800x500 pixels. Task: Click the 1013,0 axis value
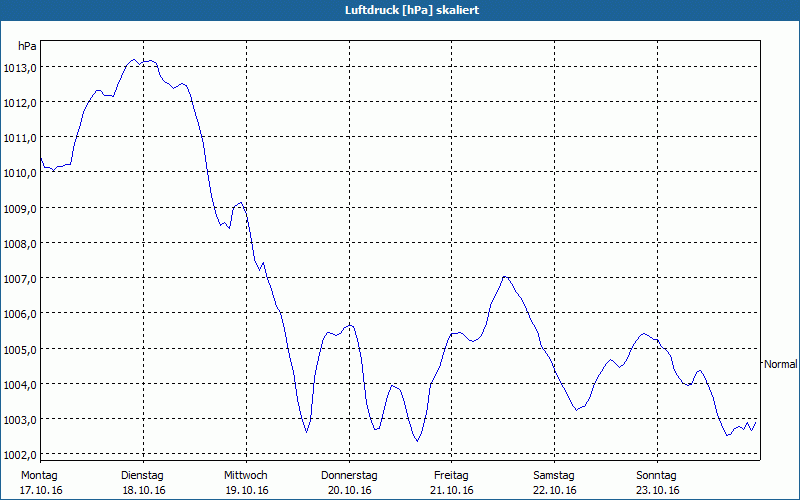[x=20, y=68]
